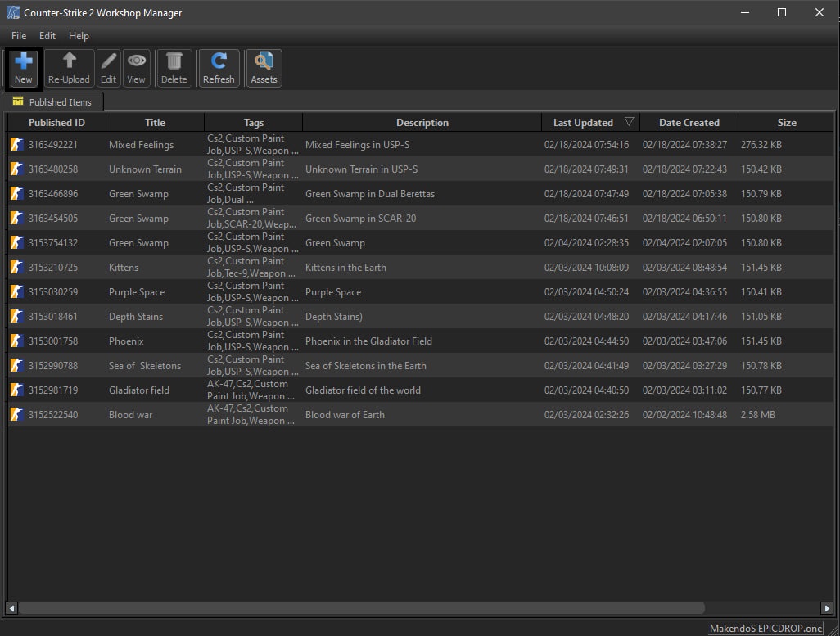Click the row icon for Kittens item
The width and height of the screenshot is (840, 636).
(x=16, y=268)
